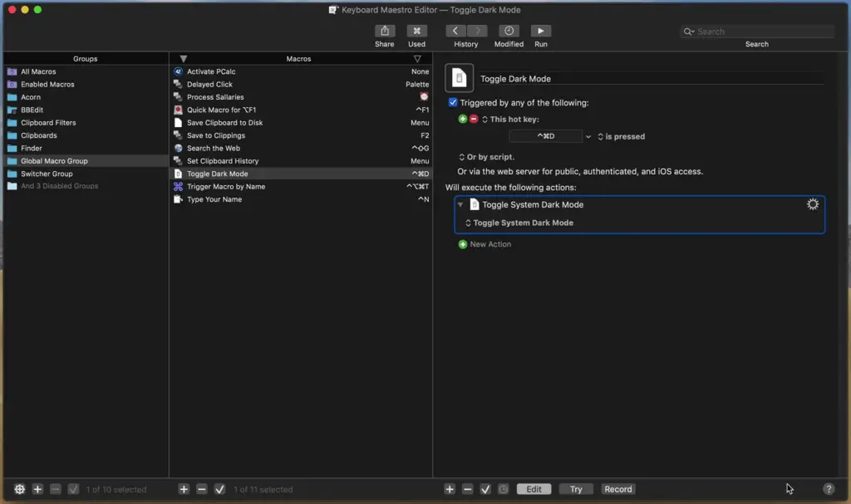Select the 'Set Clipboard History' macro
Viewport: 851px width, 504px height.
coord(301,160)
